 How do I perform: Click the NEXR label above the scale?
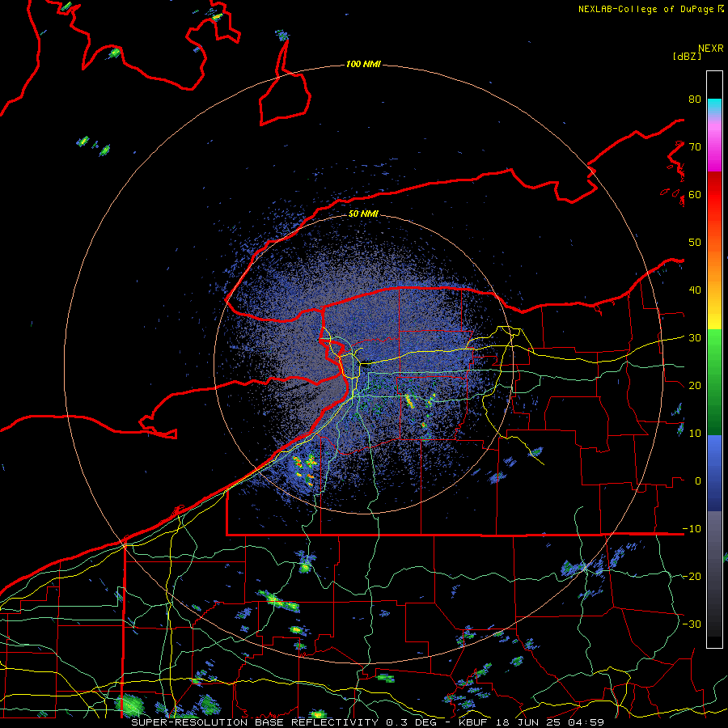(710, 49)
